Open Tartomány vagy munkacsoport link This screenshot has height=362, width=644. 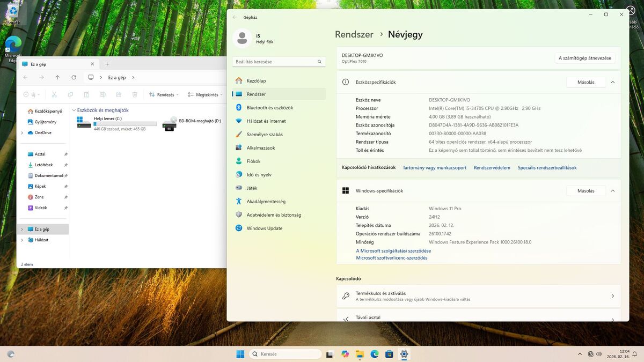coord(435,168)
